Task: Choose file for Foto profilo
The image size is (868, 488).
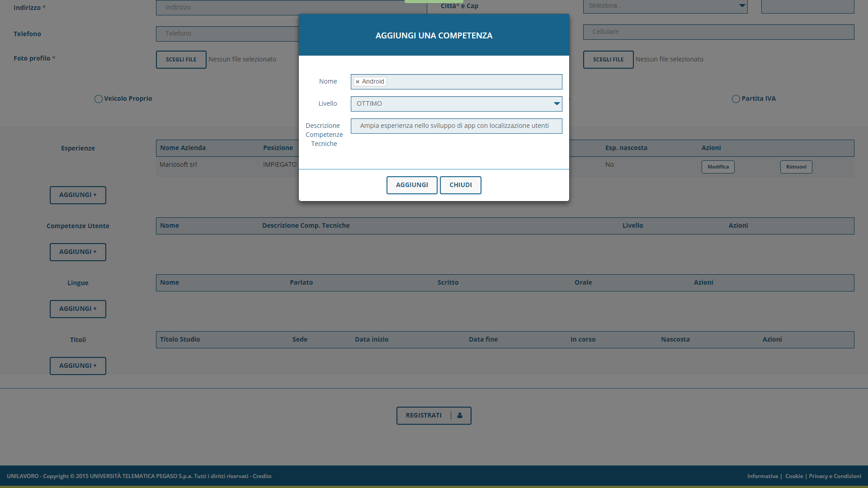Action: 181,60
